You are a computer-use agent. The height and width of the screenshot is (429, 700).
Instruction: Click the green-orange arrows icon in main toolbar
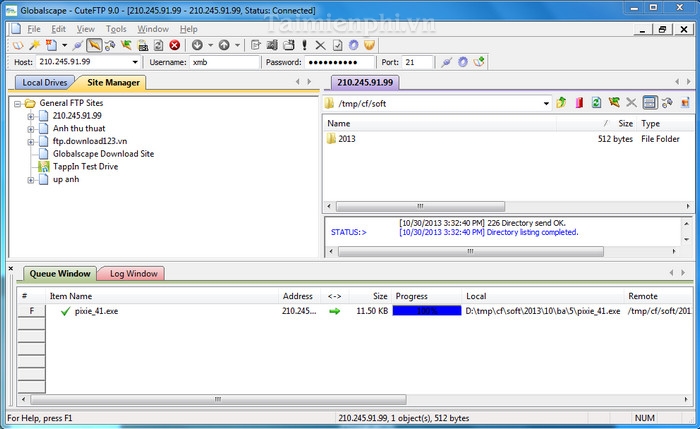(126, 45)
